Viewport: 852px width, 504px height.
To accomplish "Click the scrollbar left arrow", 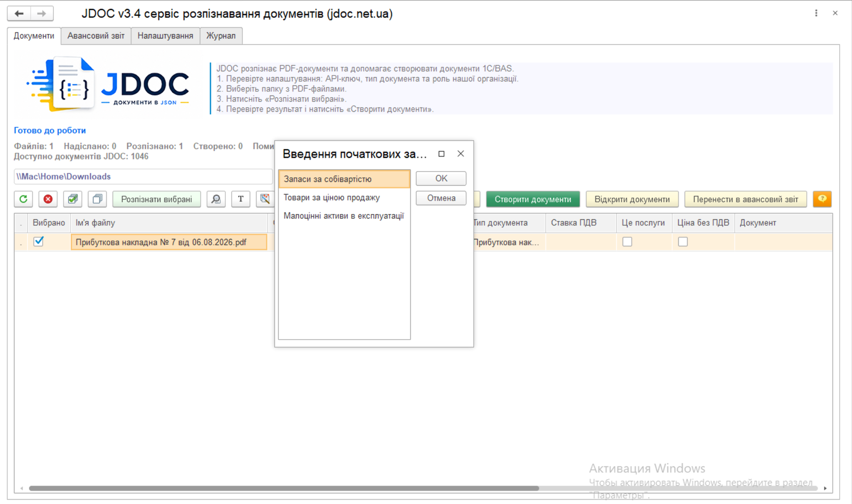I will pyautogui.click(x=22, y=488).
